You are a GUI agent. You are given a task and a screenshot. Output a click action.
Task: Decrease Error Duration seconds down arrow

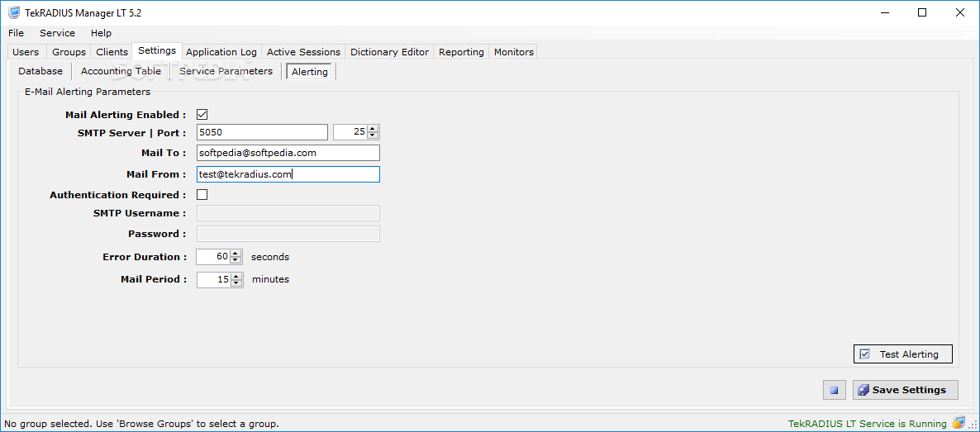pos(235,261)
